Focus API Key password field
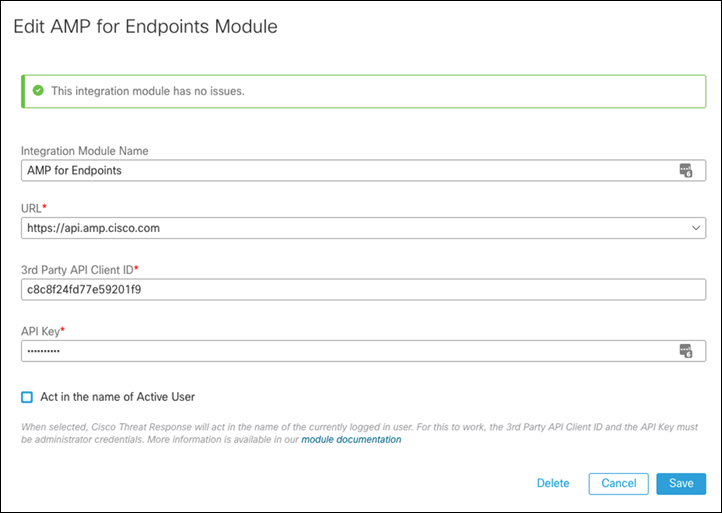 coord(363,351)
